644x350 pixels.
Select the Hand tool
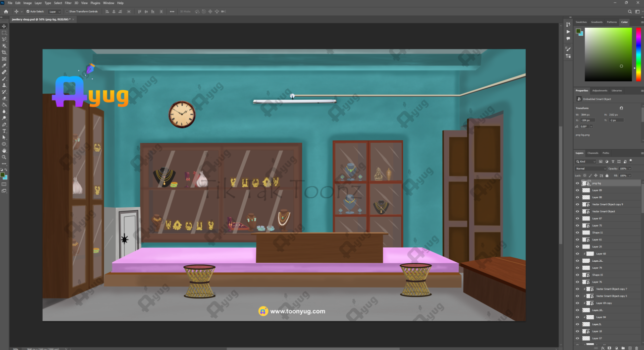(x=4, y=150)
